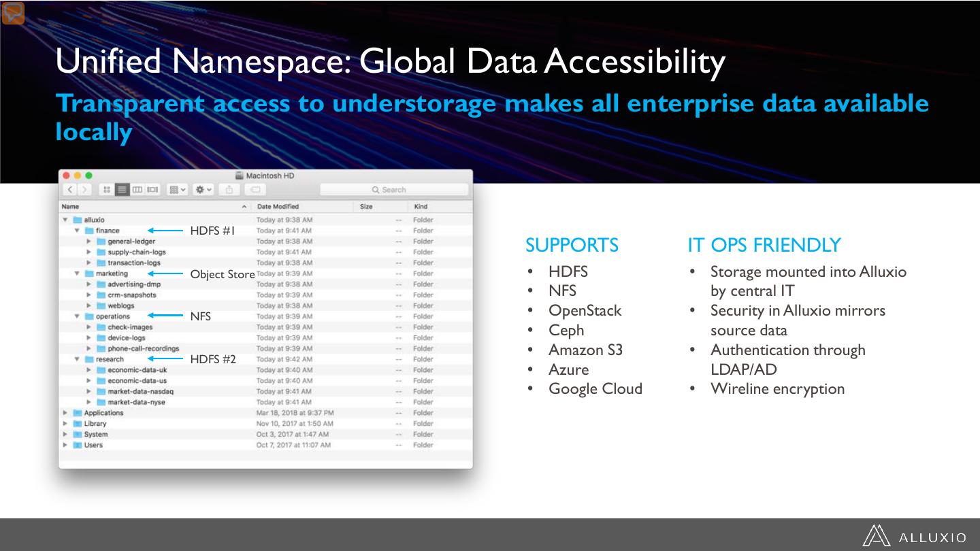
Task: Open the Action gear dropdown menu
Action: point(203,190)
